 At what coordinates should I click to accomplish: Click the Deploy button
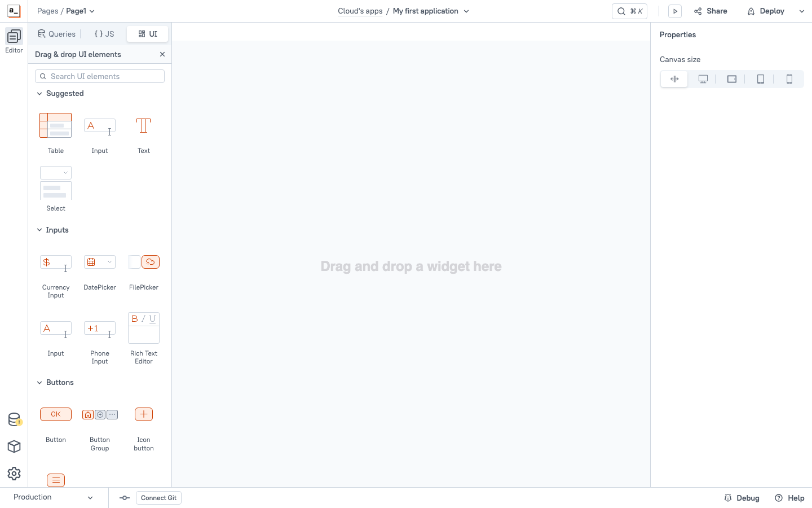tap(766, 11)
